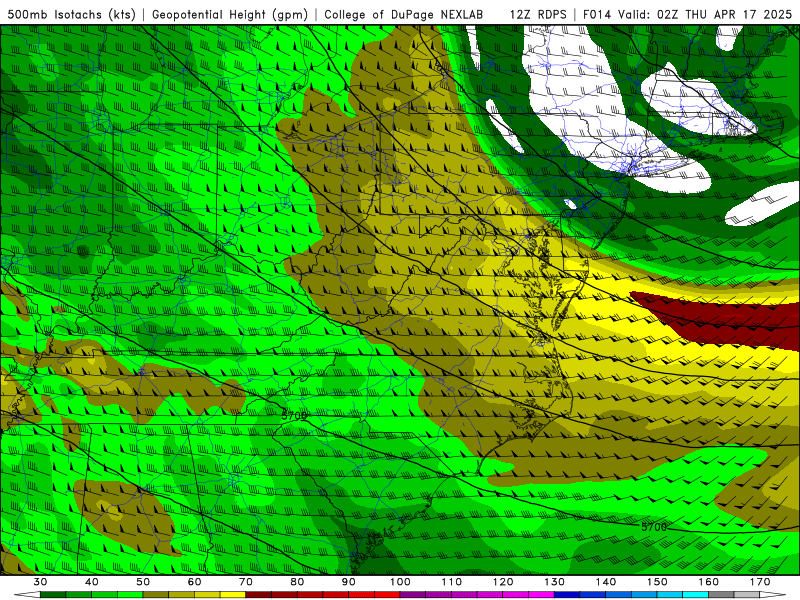Click the bright green 45-50 kt legend swatch
The image size is (800, 600).
tap(130, 594)
